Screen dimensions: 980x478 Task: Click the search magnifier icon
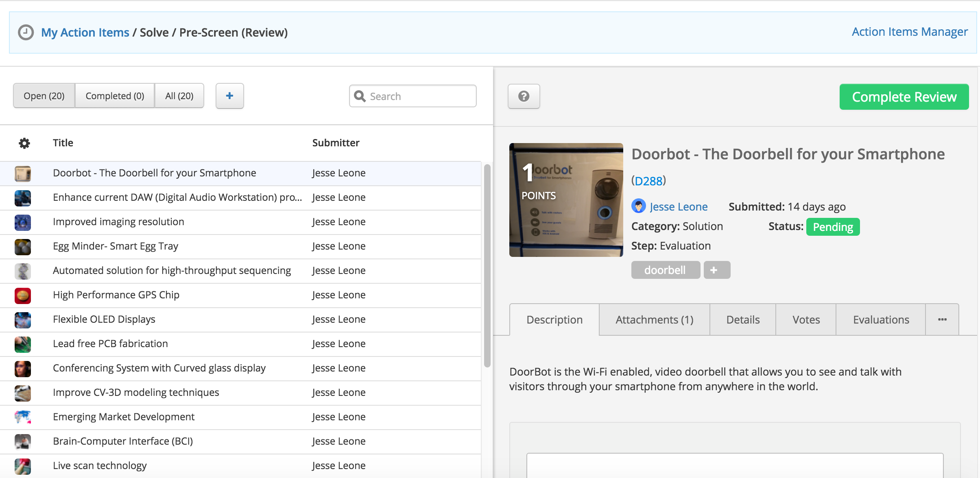(x=360, y=96)
